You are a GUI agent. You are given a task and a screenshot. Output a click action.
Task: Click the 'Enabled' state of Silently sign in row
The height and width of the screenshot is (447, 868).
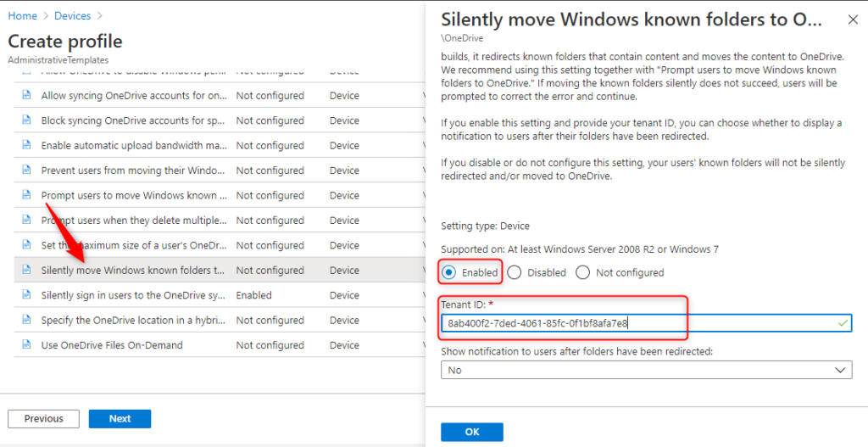254,295
